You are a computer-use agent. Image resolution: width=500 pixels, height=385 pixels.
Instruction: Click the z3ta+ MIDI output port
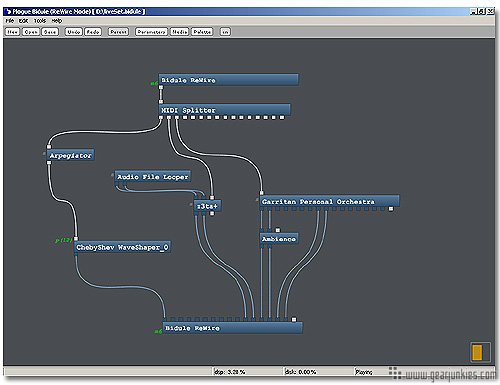pos(212,214)
